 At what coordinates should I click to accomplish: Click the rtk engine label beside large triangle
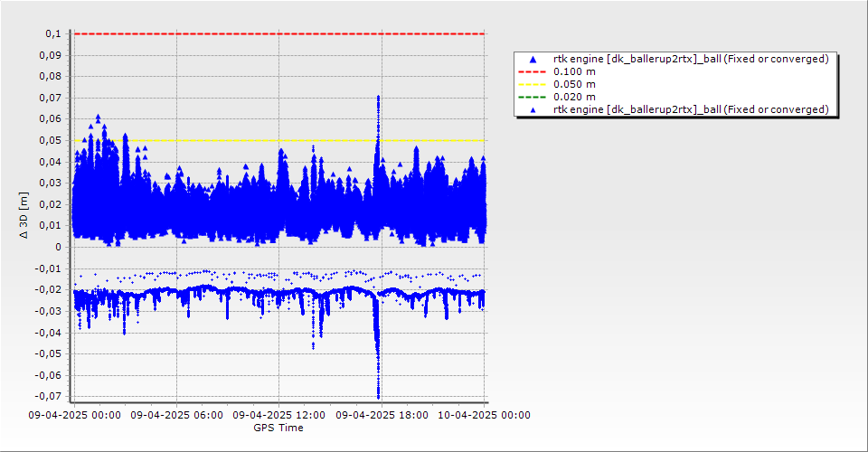[691, 59]
